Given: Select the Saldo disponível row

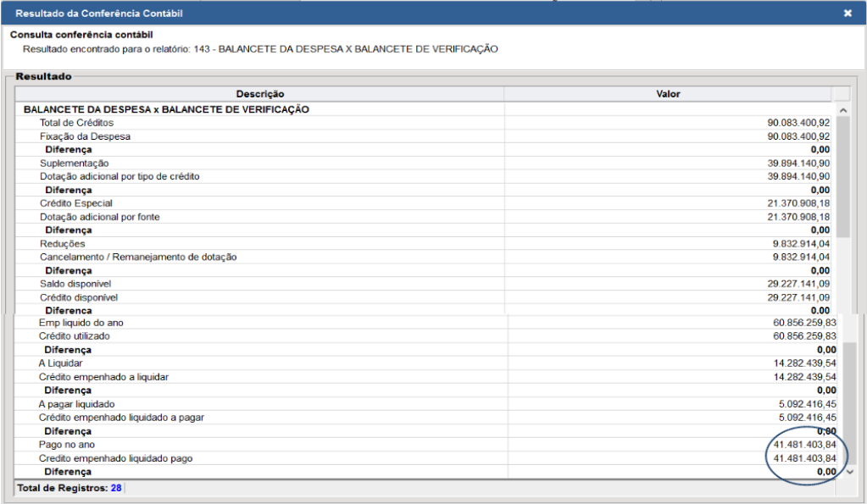Looking at the screenshot, I should (x=423, y=284).
